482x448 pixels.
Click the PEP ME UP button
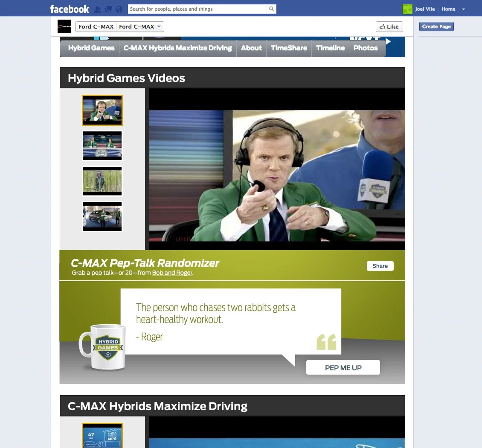[343, 367]
